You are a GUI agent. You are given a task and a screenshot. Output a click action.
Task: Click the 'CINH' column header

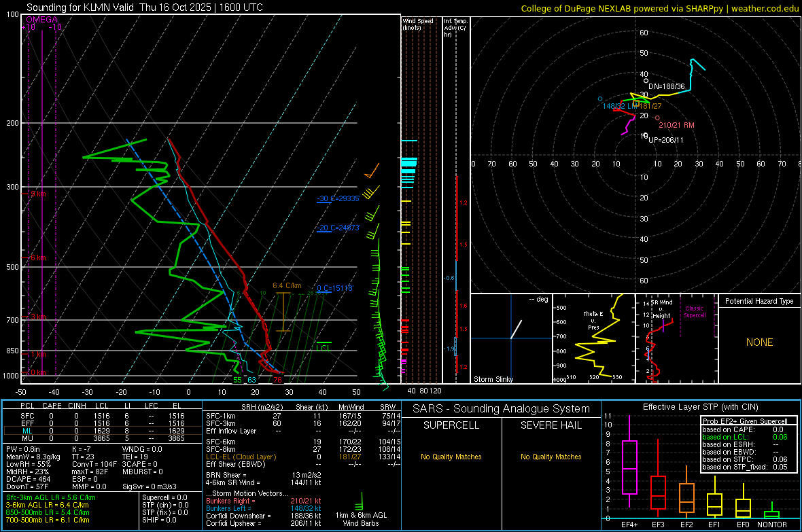pos(77,406)
